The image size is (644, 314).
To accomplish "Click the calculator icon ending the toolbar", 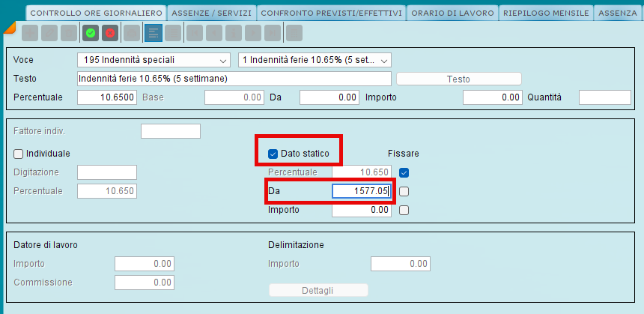I will click(294, 33).
